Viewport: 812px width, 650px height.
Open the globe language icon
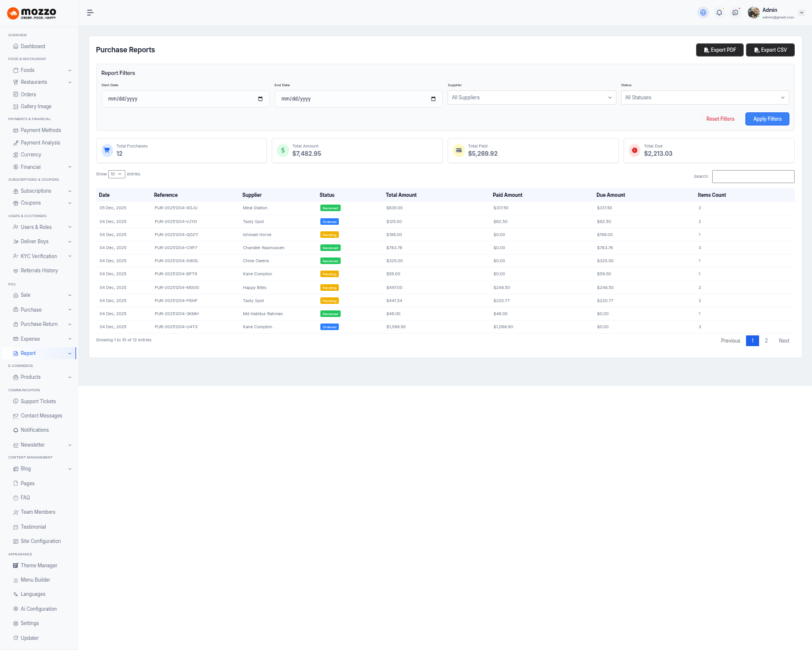703,12
